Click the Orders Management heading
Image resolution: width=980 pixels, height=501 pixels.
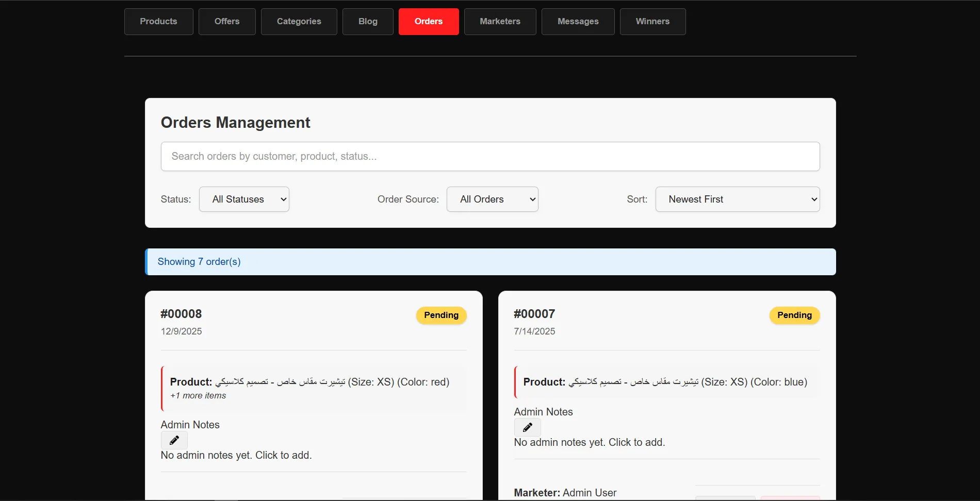pyautogui.click(x=236, y=123)
